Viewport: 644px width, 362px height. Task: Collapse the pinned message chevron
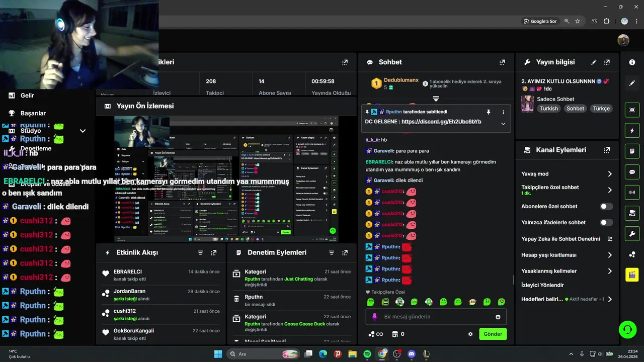point(503,124)
